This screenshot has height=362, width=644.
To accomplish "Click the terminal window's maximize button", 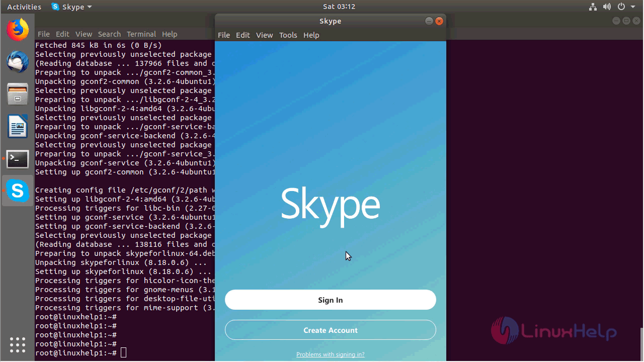I will [x=626, y=21].
